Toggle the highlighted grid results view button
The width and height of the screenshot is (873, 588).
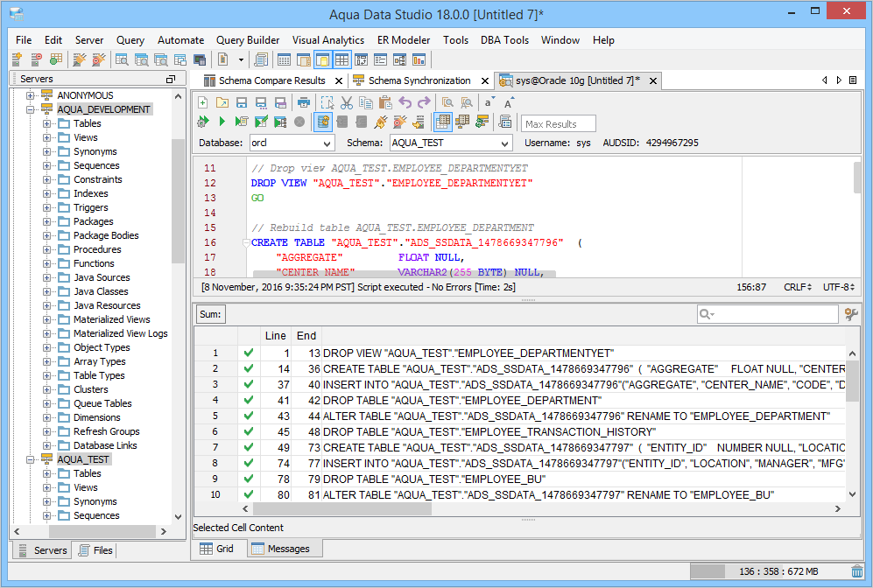pos(442,122)
